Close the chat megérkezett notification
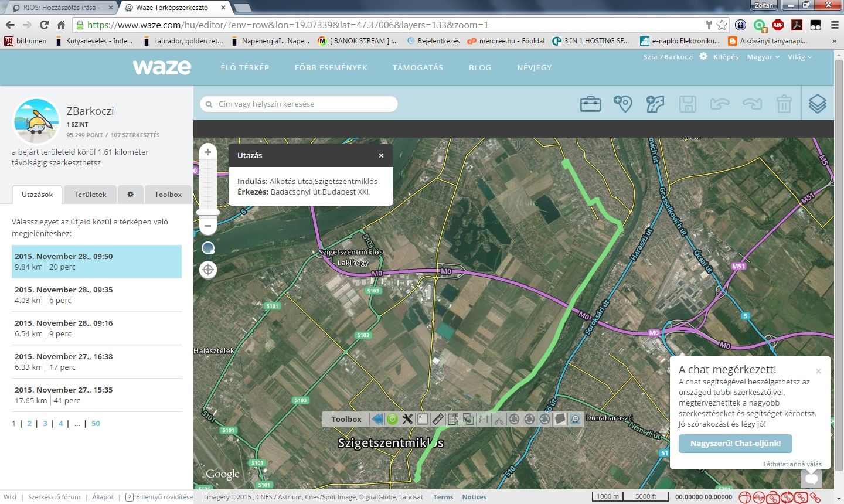Viewport: 844px width, 504px height. (818, 371)
